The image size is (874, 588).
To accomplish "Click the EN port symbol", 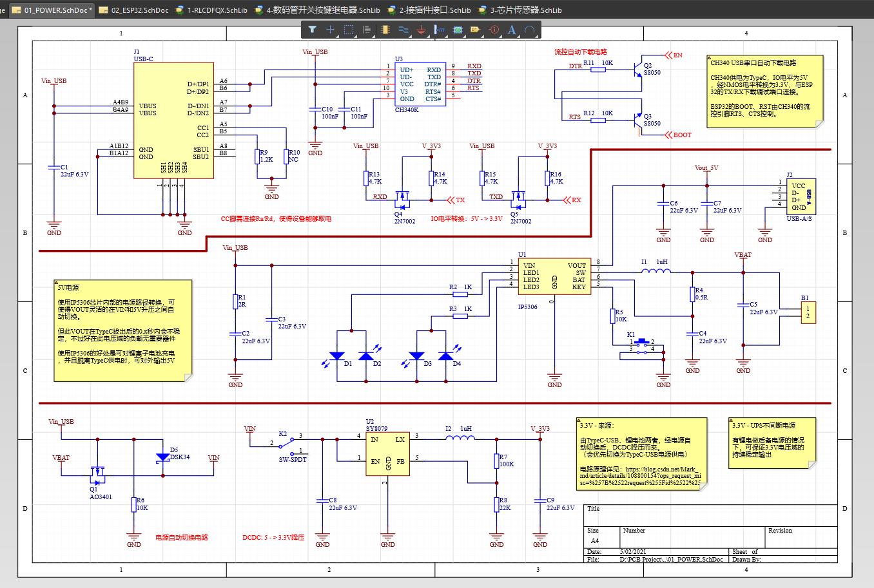I will click(x=673, y=55).
